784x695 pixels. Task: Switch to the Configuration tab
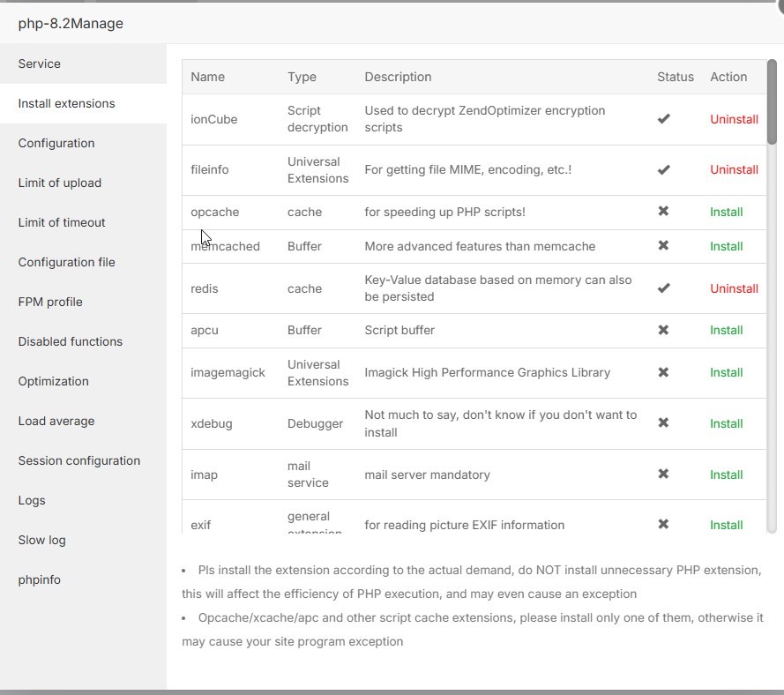[56, 143]
